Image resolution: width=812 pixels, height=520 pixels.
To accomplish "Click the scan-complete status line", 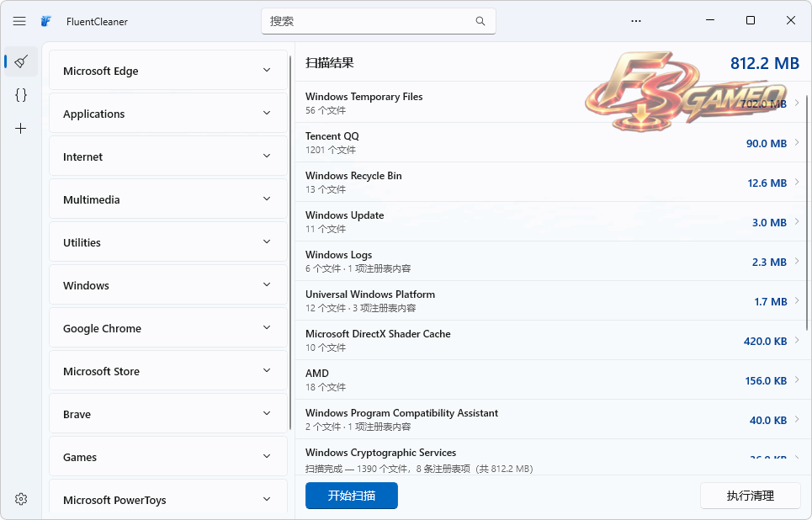I will click(x=419, y=469).
